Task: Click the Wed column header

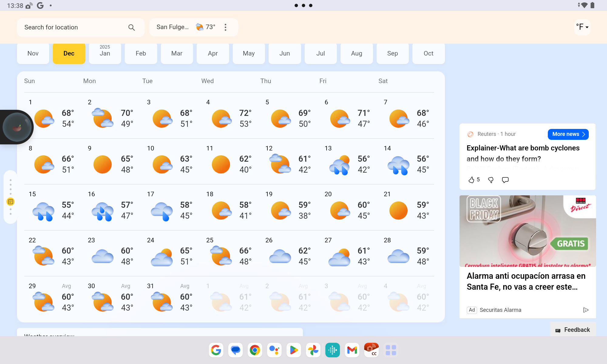Action: (x=208, y=81)
